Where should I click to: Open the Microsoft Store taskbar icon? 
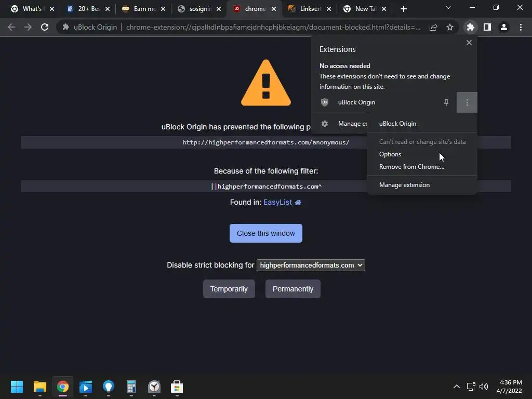177,387
